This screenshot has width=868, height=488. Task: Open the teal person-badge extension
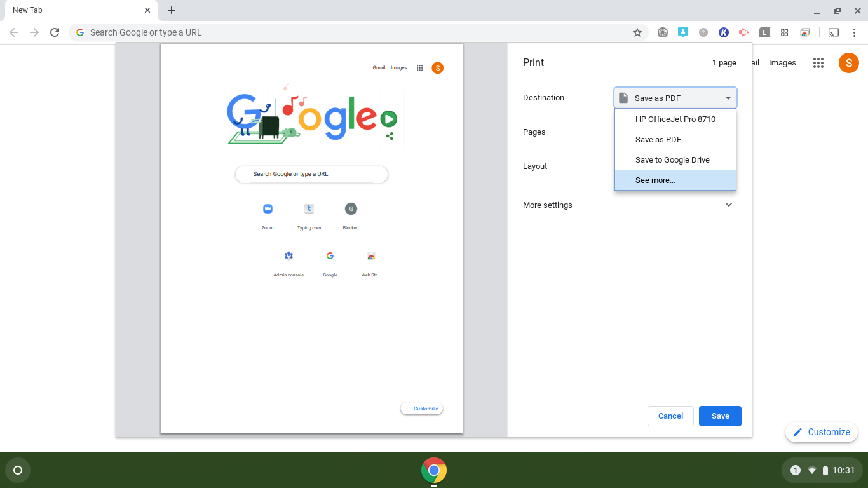683,32
